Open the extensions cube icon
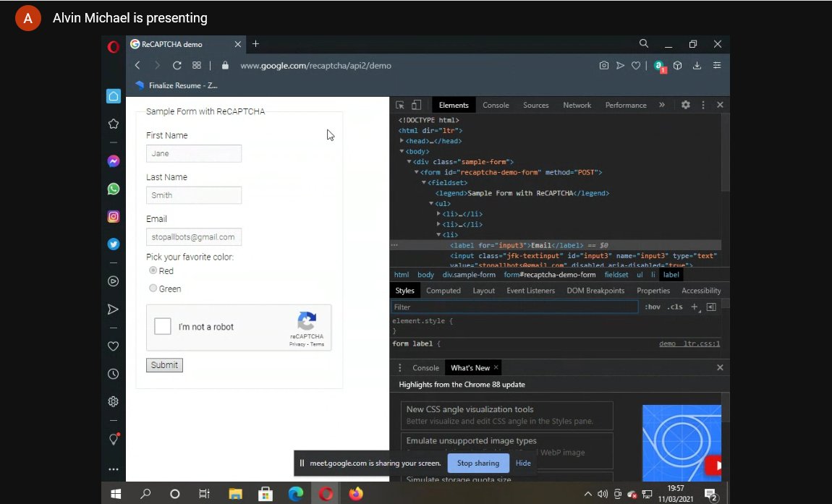Image resolution: width=832 pixels, height=504 pixels. click(678, 65)
